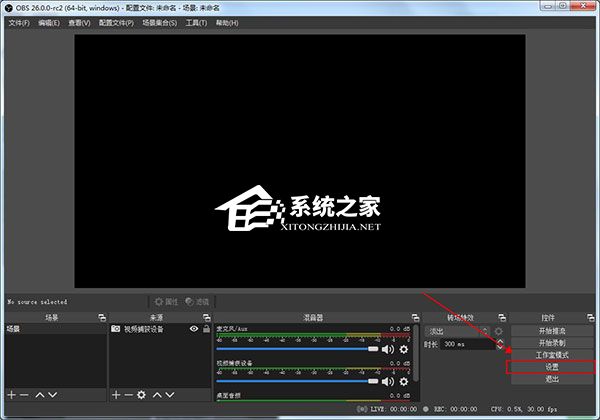Open the 文件(F) menu
Screen dimensions: 600x420
point(19,23)
